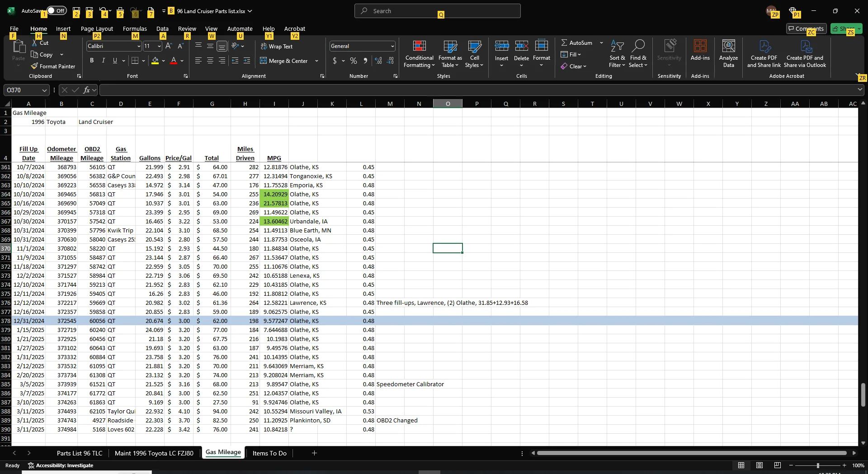
Task: Open the Insert ribbon tab
Action: tap(63, 28)
